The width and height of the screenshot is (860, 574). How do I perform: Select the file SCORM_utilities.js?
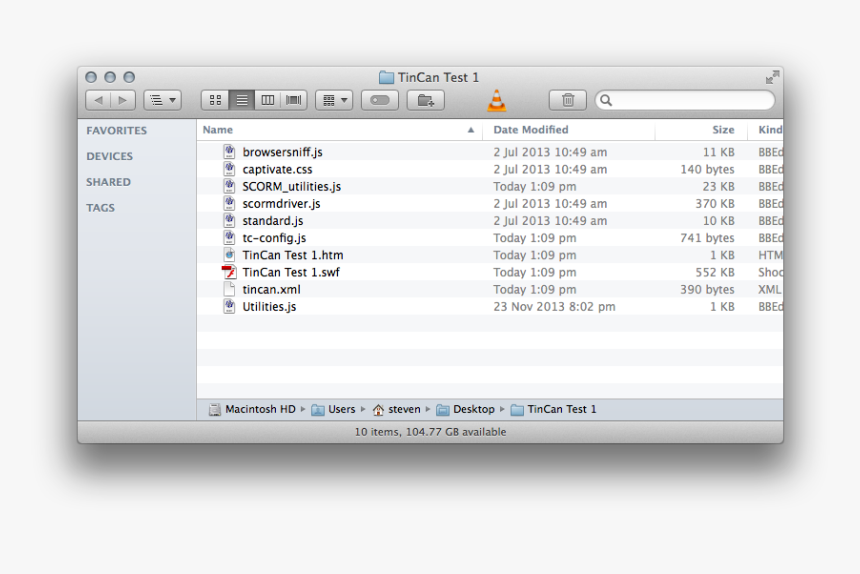click(x=490, y=186)
